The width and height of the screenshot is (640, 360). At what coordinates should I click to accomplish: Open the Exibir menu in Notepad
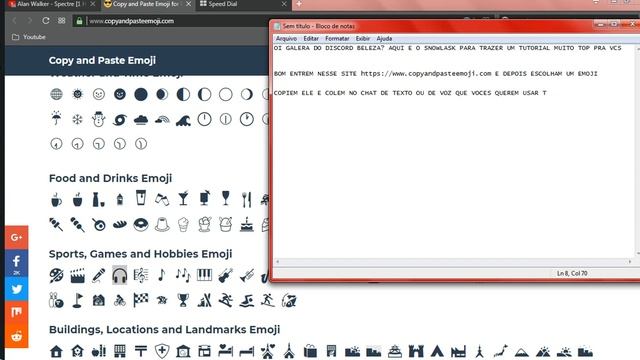coord(362,38)
